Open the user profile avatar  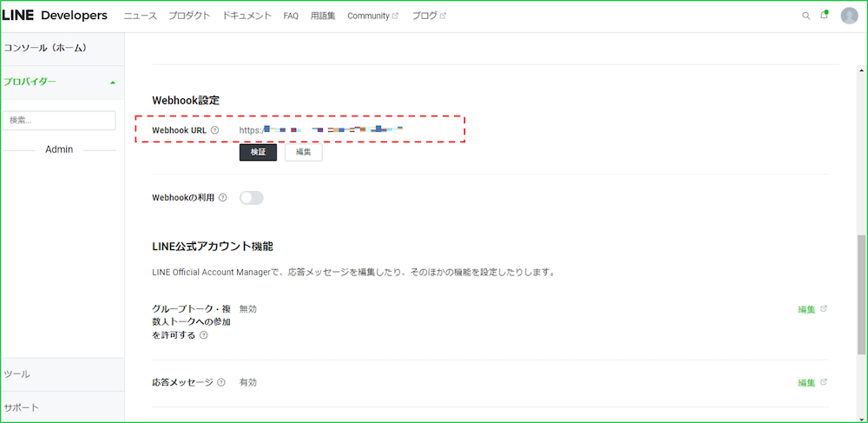849,16
